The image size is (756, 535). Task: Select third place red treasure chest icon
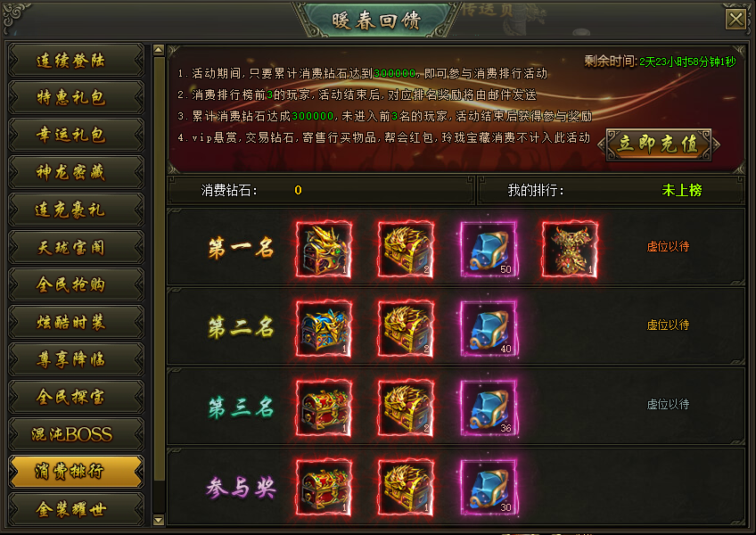324,407
